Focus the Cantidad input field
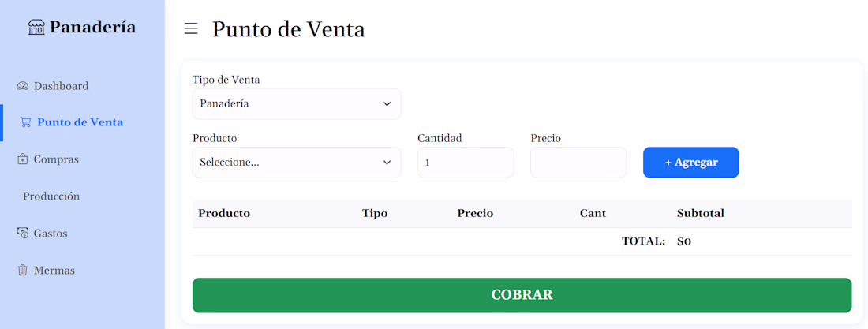Viewport: 868px width, 329px height. (465, 163)
